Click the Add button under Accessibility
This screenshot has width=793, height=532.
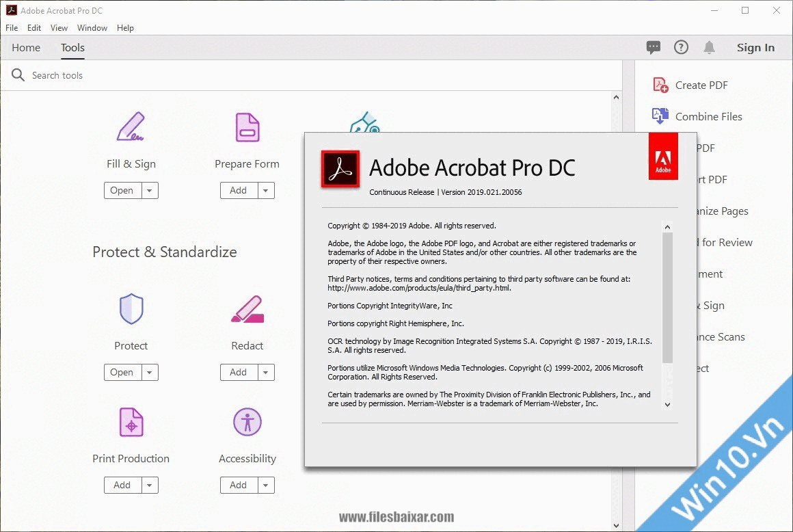coord(239,485)
